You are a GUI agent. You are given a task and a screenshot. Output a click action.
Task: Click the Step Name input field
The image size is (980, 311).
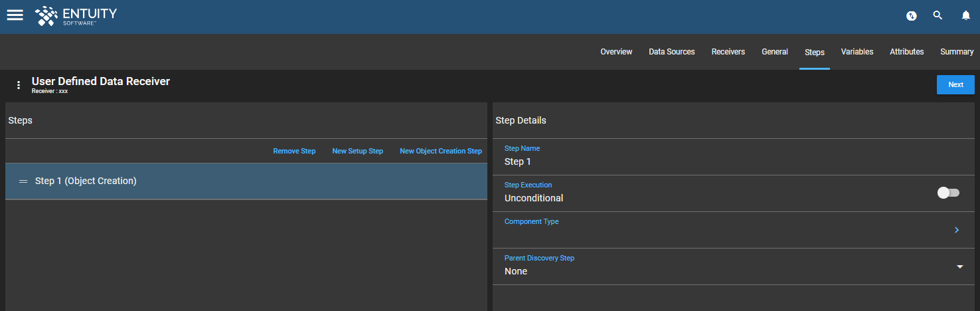pos(734,157)
